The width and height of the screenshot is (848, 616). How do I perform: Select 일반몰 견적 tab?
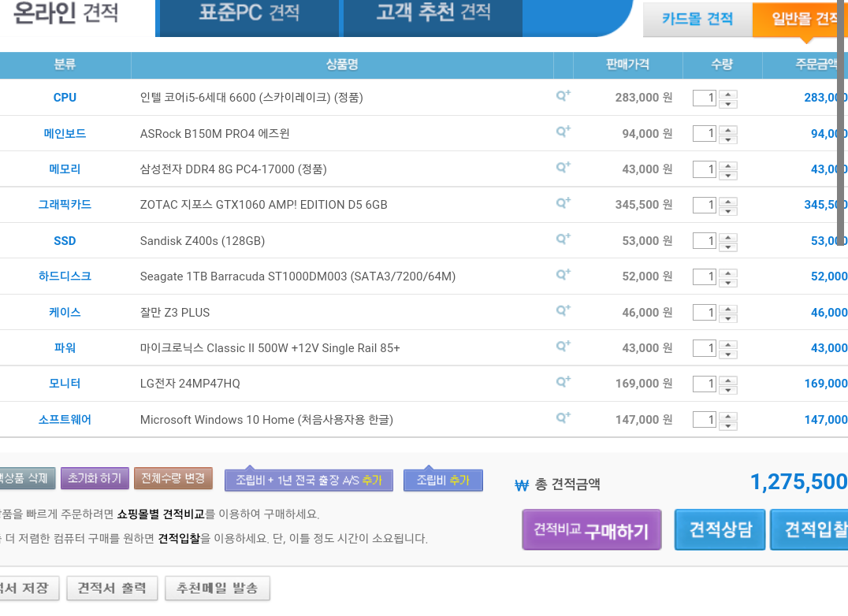[800, 20]
